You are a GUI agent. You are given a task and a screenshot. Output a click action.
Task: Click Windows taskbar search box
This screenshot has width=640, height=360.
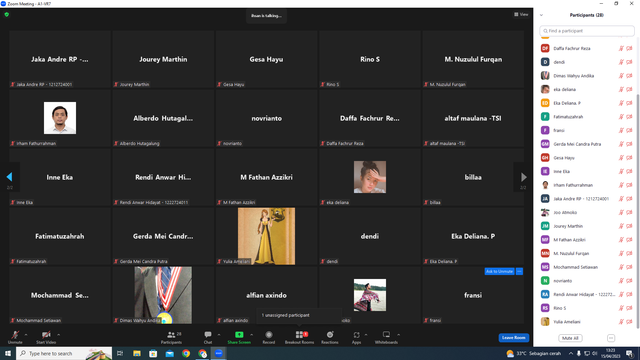coord(64,353)
